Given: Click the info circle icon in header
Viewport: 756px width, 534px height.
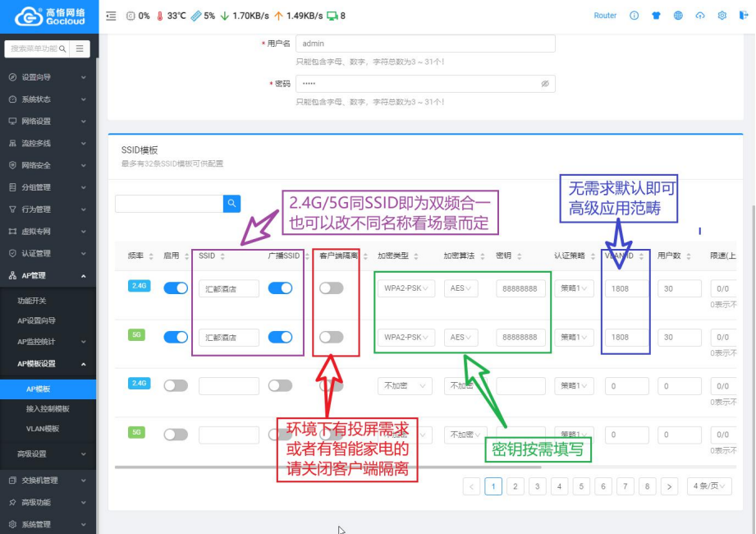Looking at the screenshot, I should pyautogui.click(x=634, y=16).
